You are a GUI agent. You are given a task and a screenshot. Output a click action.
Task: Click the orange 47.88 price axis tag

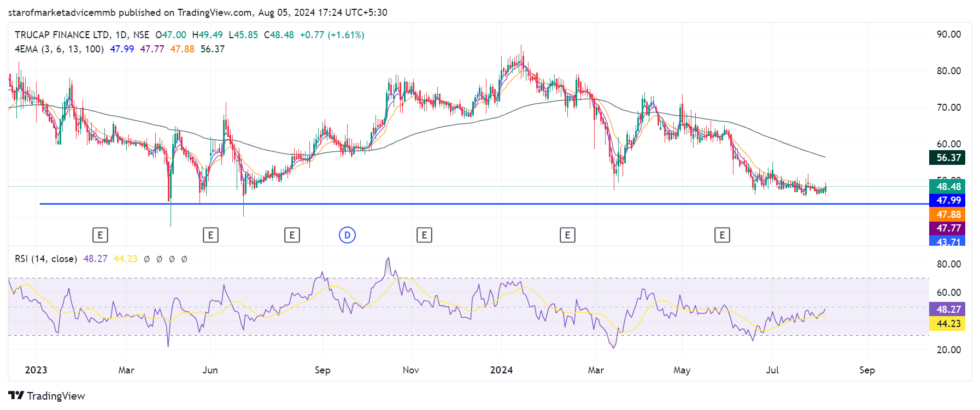click(947, 215)
